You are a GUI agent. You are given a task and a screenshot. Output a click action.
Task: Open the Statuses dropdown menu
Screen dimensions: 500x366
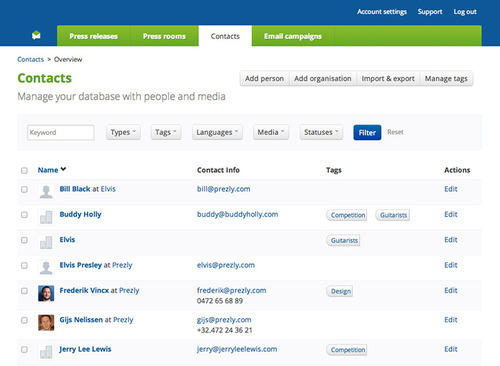tap(321, 132)
